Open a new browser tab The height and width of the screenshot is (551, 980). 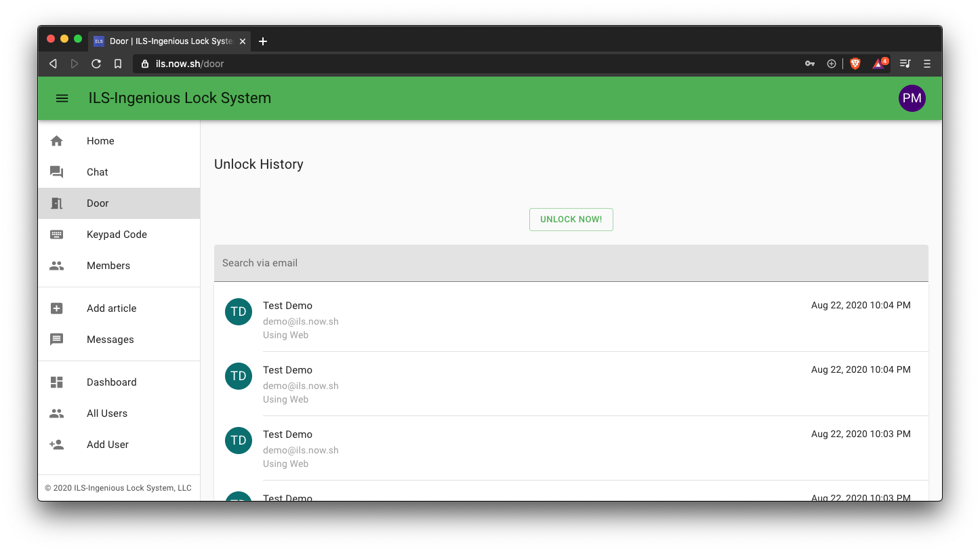pyautogui.click(x=263, y=41)
